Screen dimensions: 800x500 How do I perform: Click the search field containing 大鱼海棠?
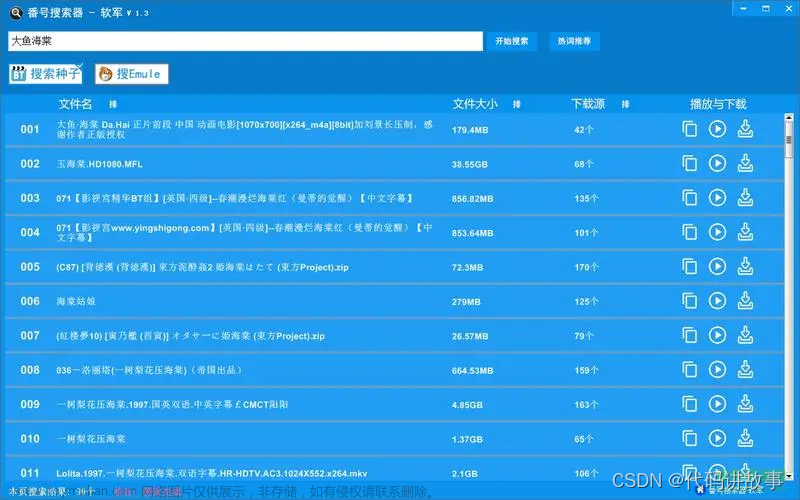pos(245,41)
